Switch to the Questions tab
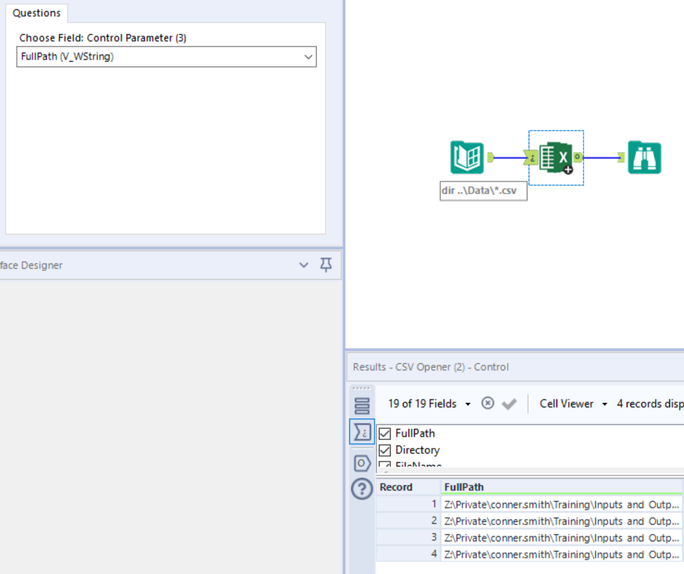 37,13
